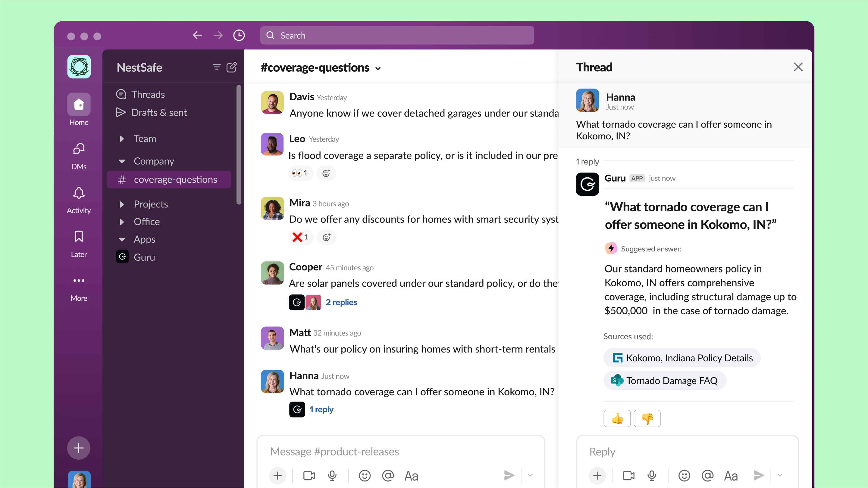Screen dimensions: 868x488
Task: Toggle formatting Aa in thread reply box
Action: click(731, 476)
